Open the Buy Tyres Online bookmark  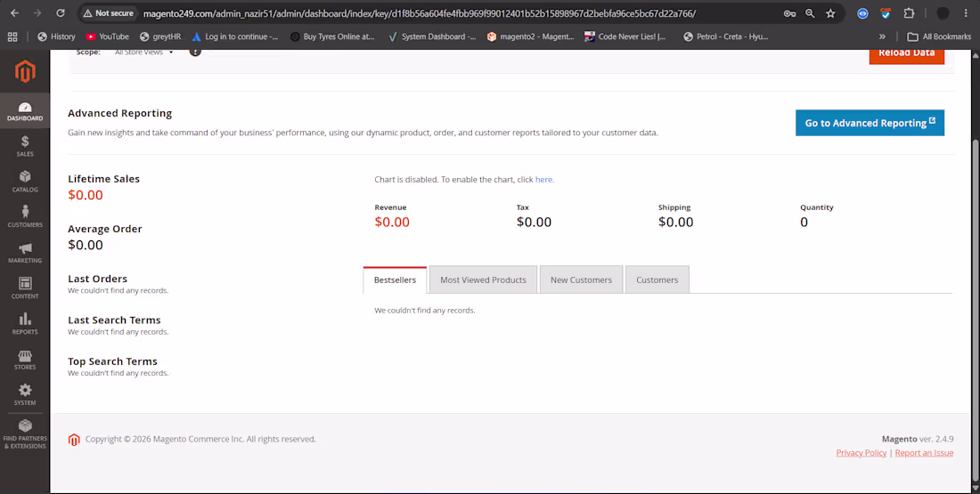pos(332,36)
